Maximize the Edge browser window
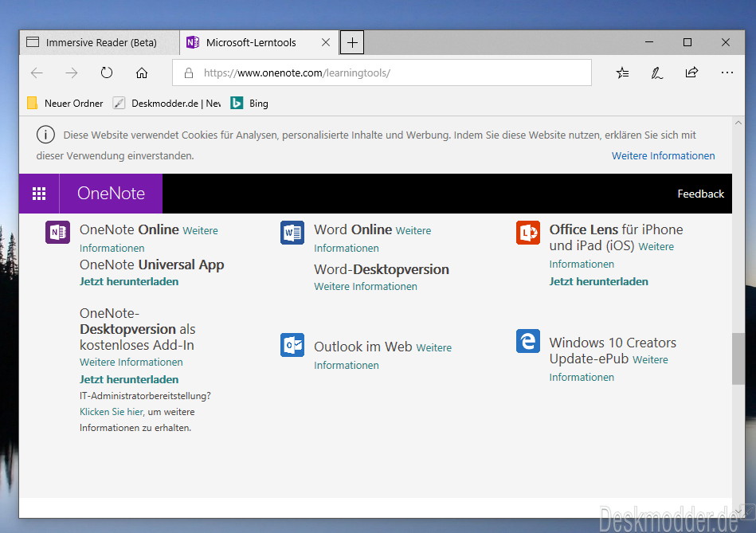Screen dimensions: 756x533 pyautogui.click(x=687, y=42)
